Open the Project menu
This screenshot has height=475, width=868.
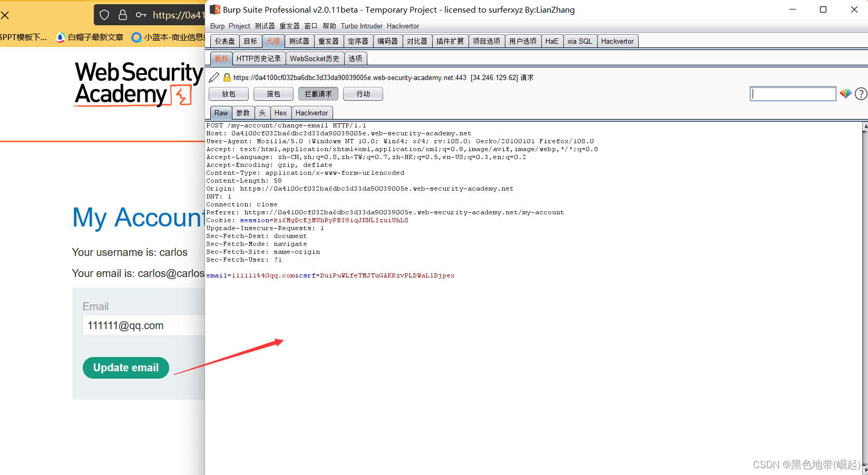(x=239, y=26)
